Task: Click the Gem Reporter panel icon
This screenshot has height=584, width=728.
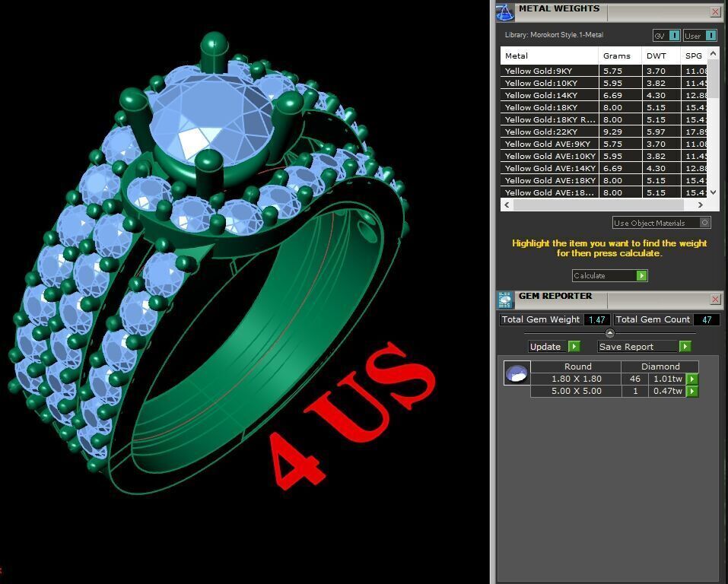Action: click(504, 300)
